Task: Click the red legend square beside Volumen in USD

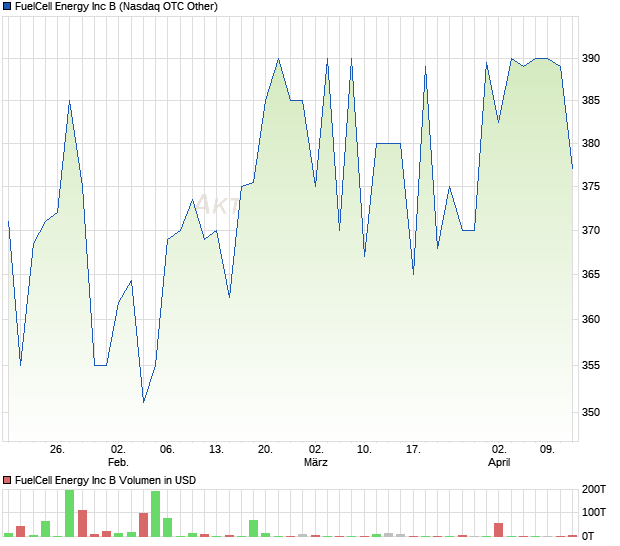Action: [7, 480]
